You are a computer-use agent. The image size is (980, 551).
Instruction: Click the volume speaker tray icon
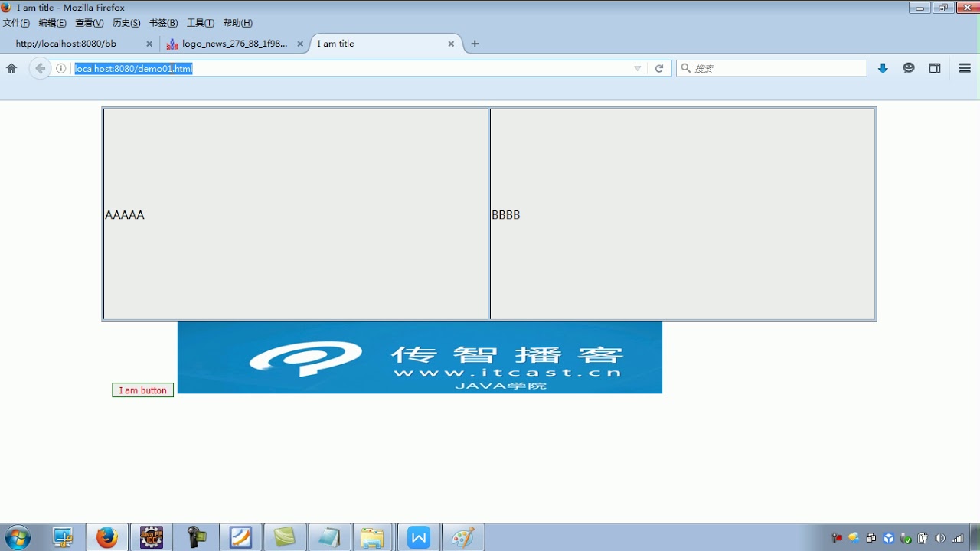(940, 538)
